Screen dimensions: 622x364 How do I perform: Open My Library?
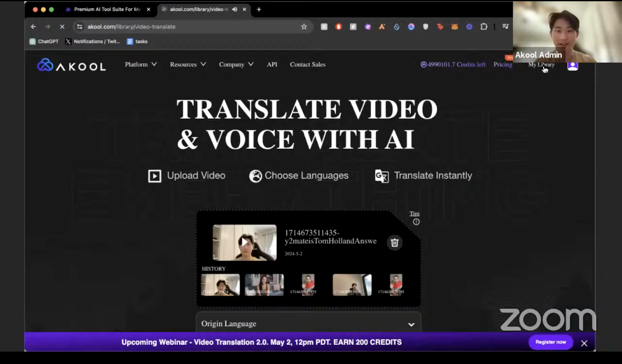[x=541, y=65]
